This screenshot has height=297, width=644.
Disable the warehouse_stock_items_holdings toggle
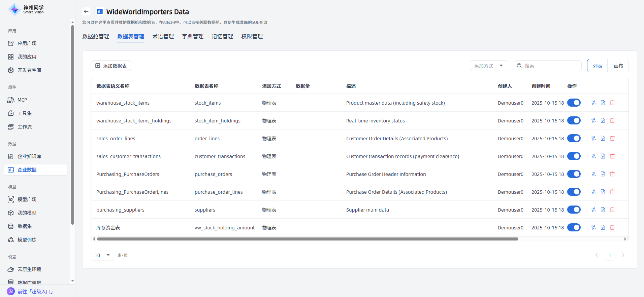pos(574,120)
